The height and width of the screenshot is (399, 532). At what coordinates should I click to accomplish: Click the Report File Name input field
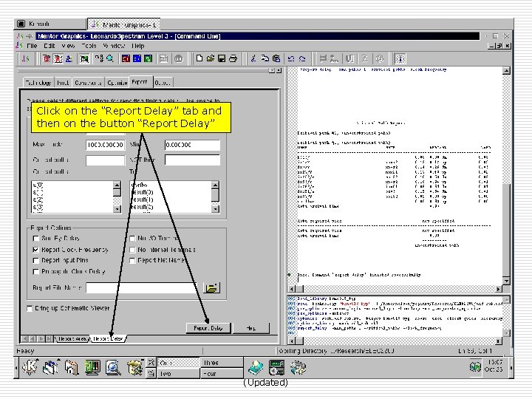[x=143, y=287]
